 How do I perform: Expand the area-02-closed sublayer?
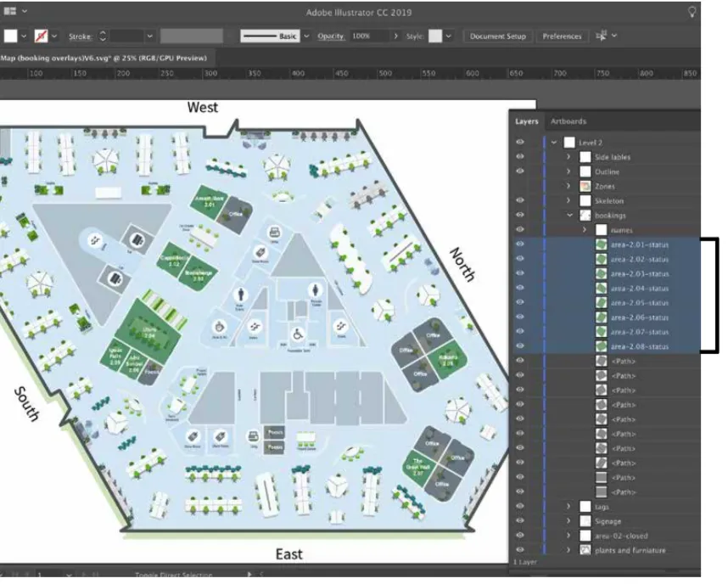coord(569,536)
